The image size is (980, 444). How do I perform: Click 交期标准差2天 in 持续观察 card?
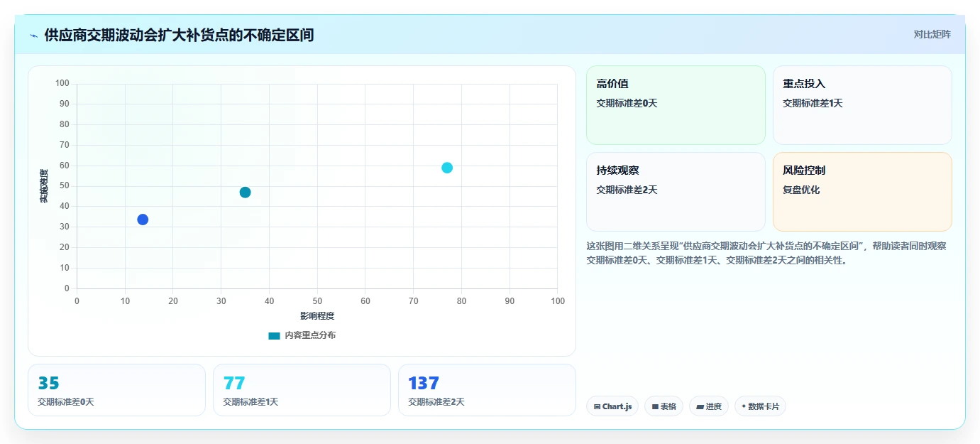tap(627, 190)
